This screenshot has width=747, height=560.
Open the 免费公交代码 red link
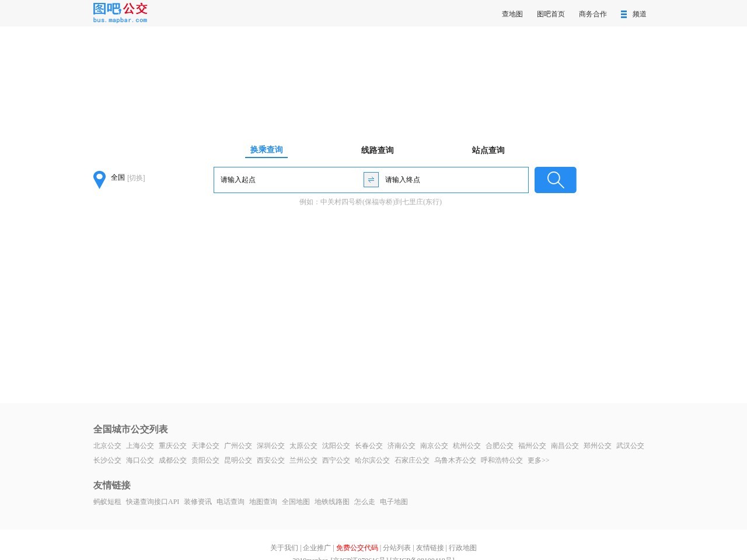[x=357, y=548]
